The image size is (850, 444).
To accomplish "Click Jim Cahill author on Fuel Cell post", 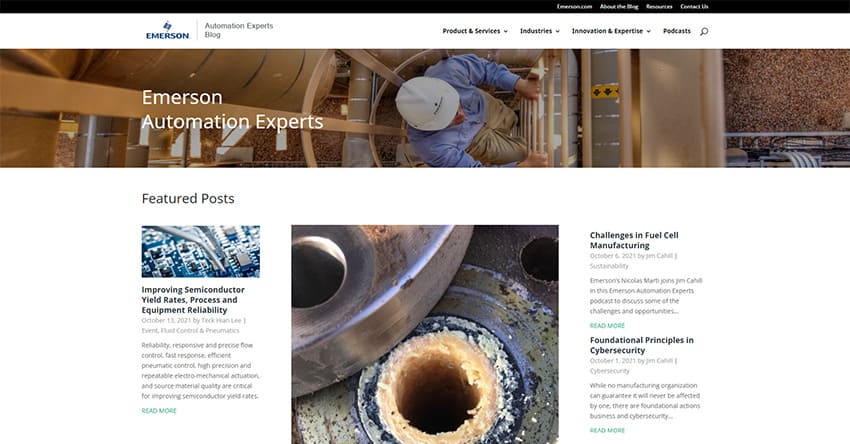I will coord(659,256).
